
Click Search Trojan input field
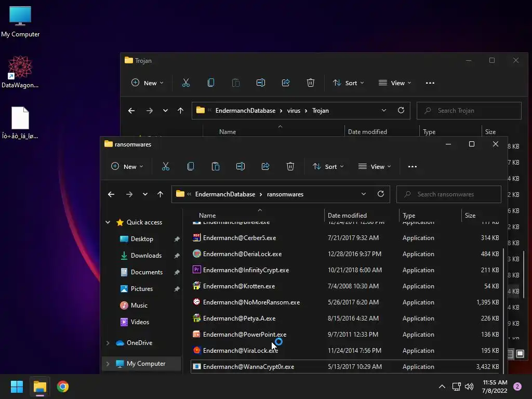[469, 111]
